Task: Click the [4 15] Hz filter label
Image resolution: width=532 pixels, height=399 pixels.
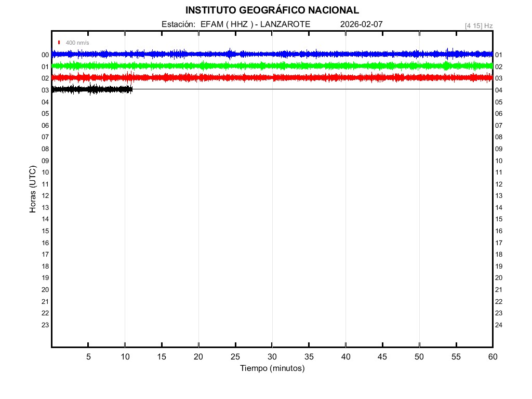Action: [x=478, y=25]
